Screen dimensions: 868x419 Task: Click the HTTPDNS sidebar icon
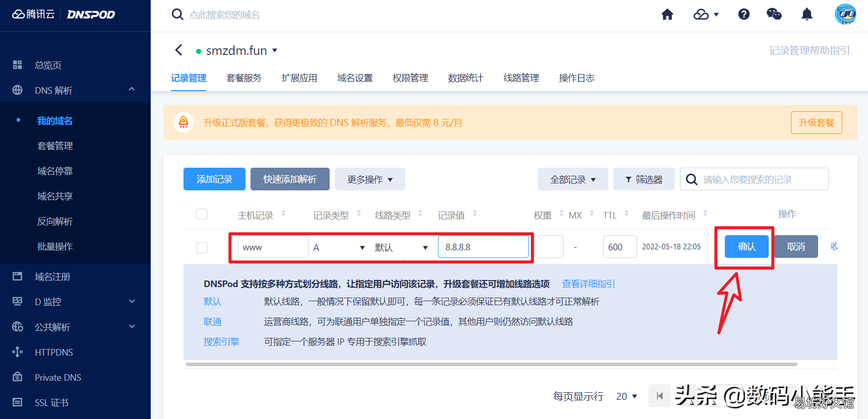click(18, 352)
